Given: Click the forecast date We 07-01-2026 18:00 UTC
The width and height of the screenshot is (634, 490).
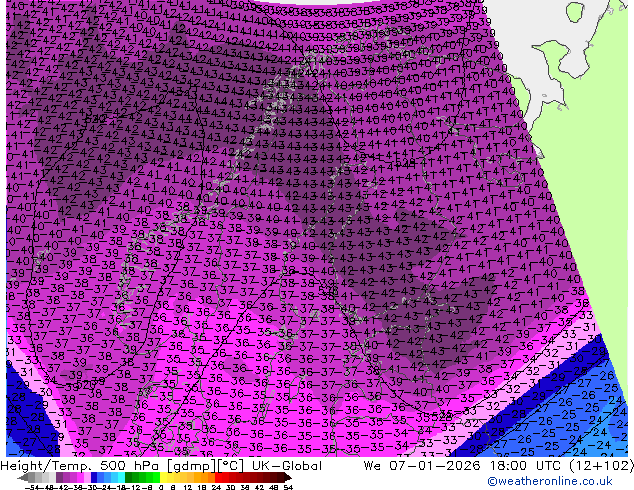Looking at the screenshot, I should pyautogui.click(x=463, y=466).
